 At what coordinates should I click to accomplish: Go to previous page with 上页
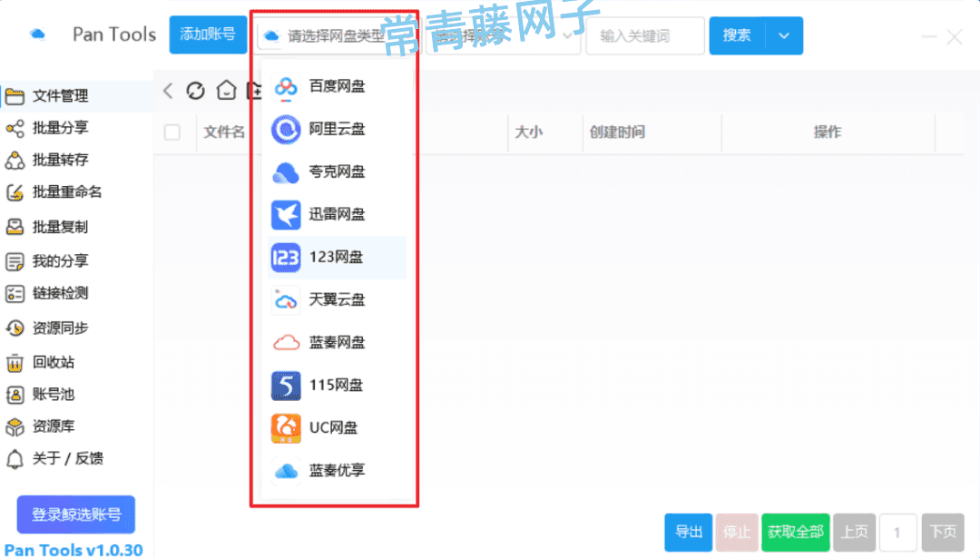pyautogui.click(x=854, y=533)
